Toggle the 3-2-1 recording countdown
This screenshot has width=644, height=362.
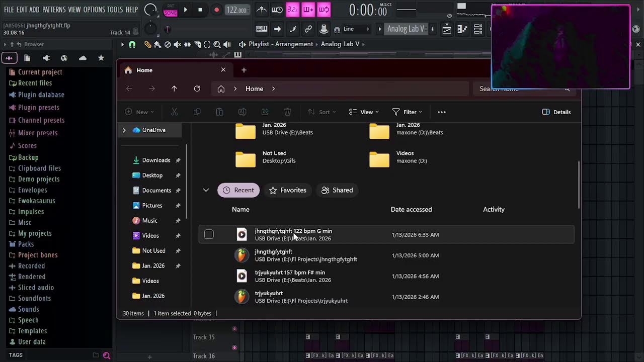pos(292,10)
